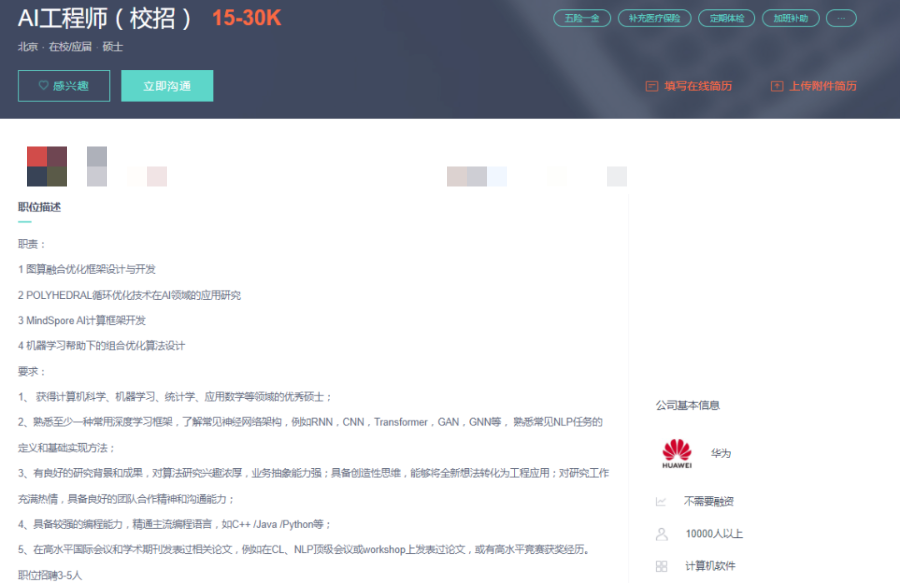
Task: Click the 公司基本信息 heading
Action: [x=688, y=406]
